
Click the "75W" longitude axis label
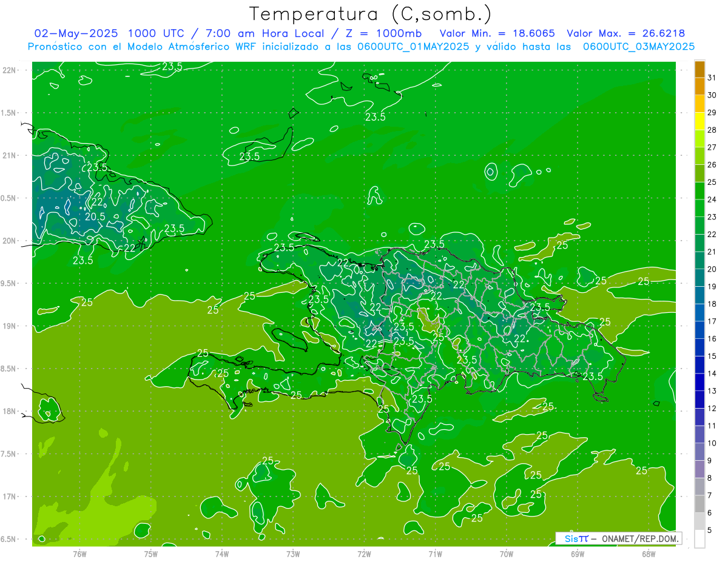[x=151, y=555]
